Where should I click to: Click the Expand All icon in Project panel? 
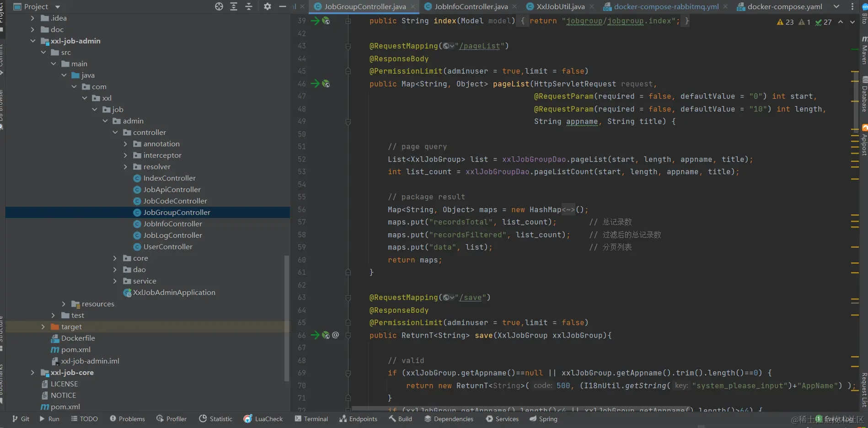(234, 6)
